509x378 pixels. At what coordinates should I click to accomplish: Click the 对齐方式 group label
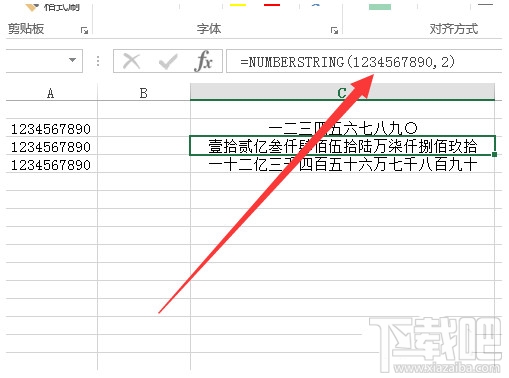tap(453, 29)
